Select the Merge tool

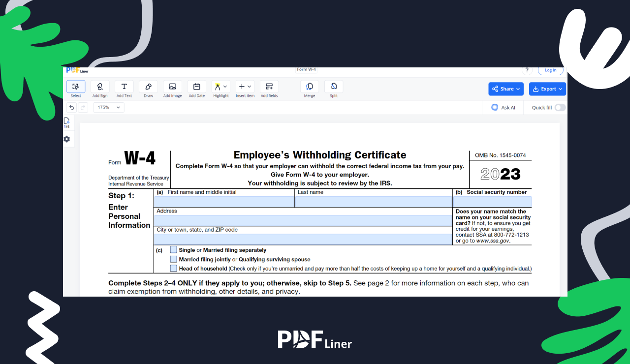tap(310, 89)
